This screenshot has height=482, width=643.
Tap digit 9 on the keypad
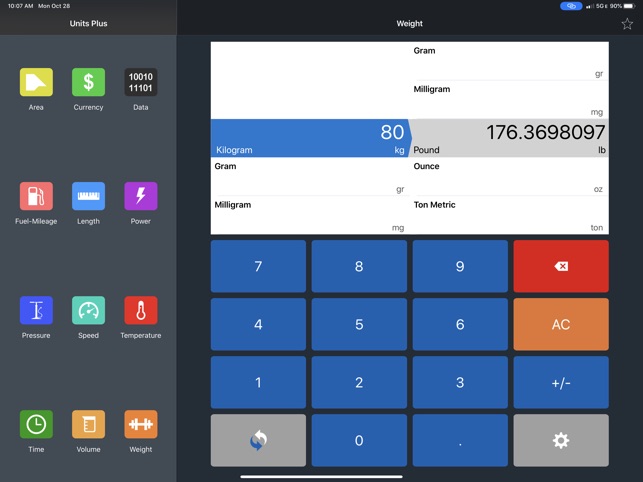point(460,266)
